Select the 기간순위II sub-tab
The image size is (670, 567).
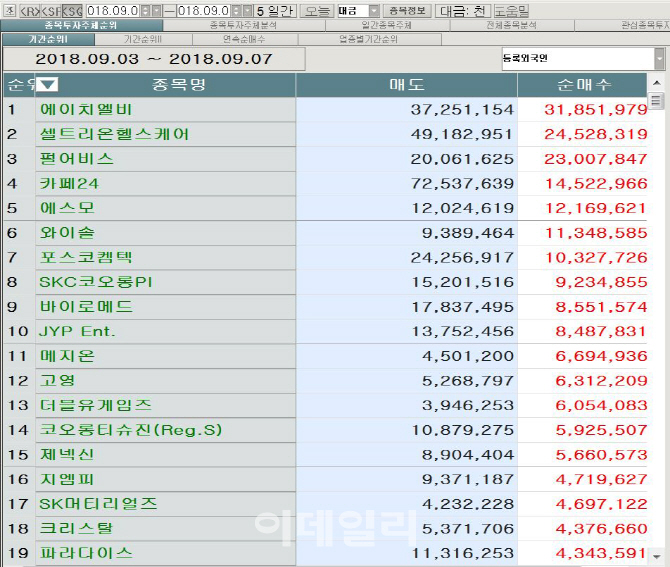143,39
